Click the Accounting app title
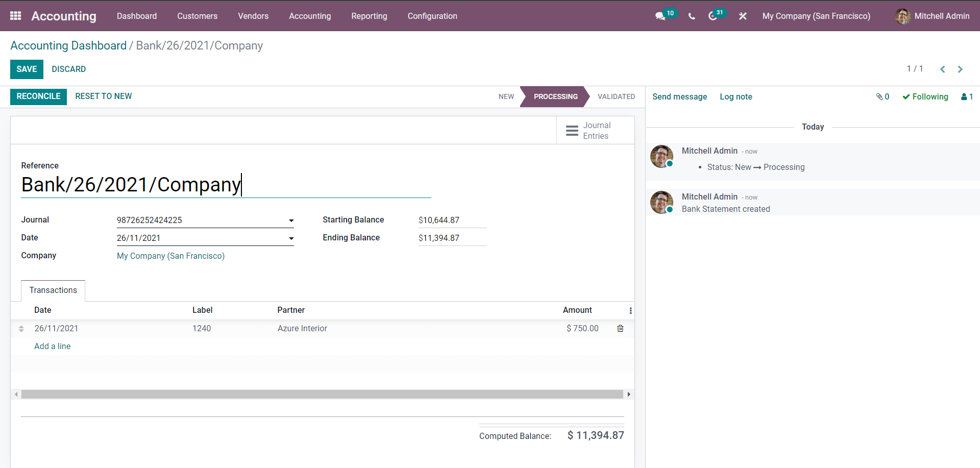The image size is (980, 468). [x=64, y=16]
